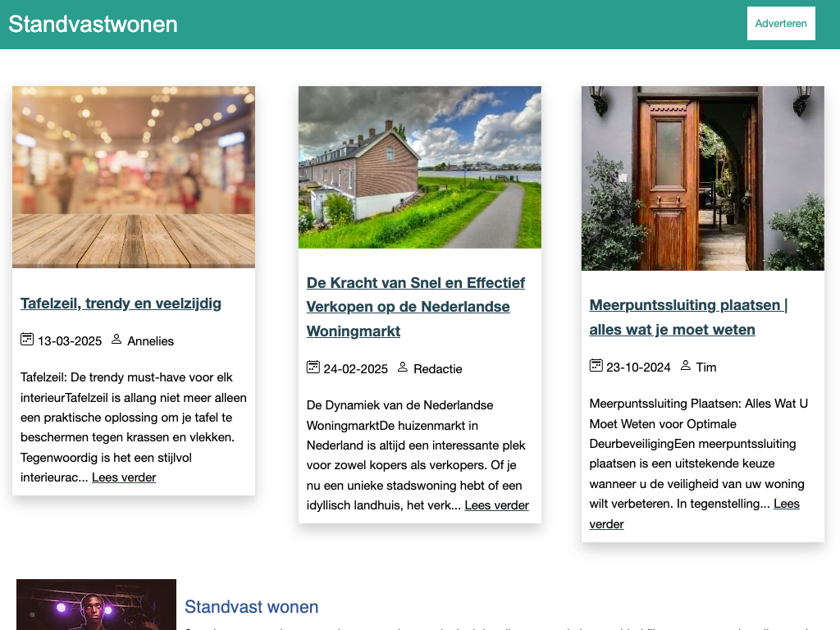
Task: Click Lees verder in the Woningmarkt card
Action: (496, 505)
